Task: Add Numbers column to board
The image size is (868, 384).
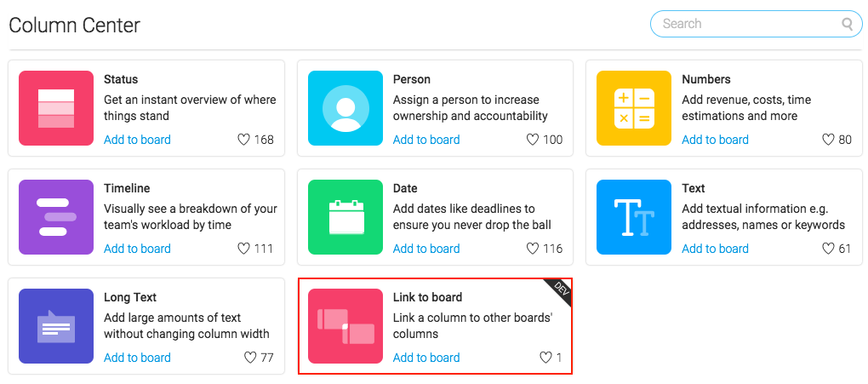Action: pyautogui.click(x=715, y=140)
